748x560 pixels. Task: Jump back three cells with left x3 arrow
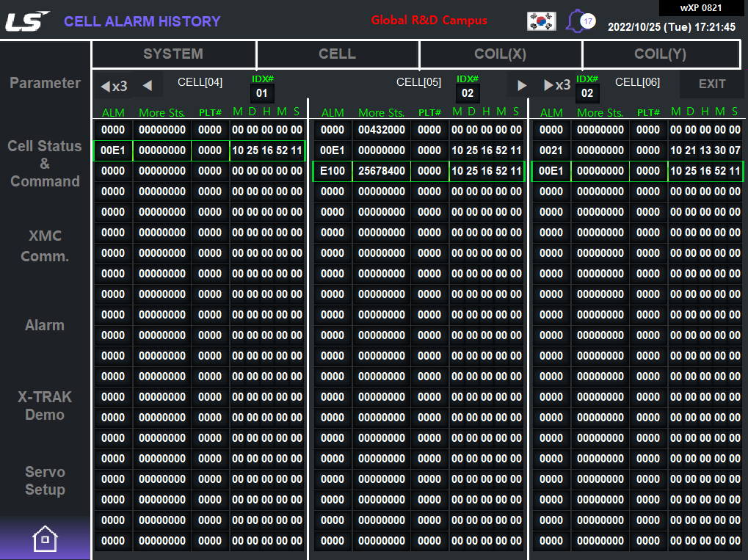pos(114,86)
